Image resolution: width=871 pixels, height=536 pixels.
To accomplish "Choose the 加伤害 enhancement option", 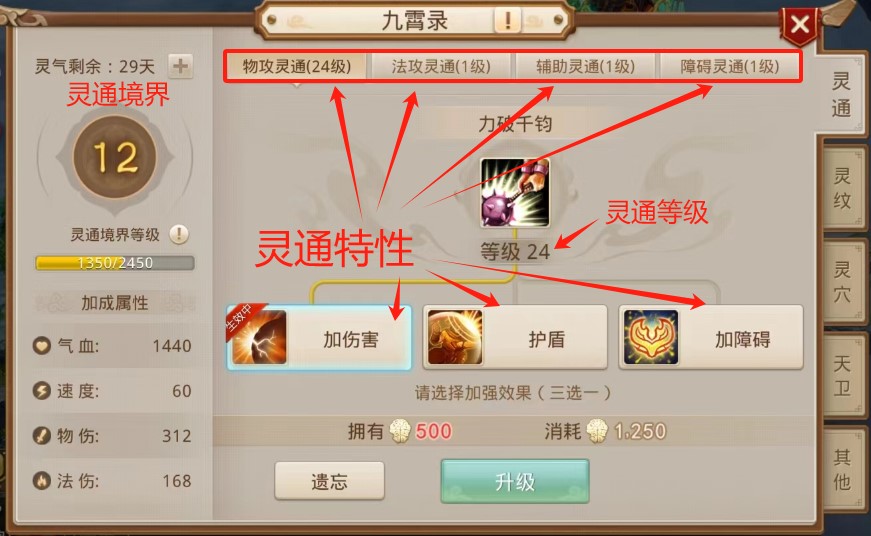I will 319,337.
